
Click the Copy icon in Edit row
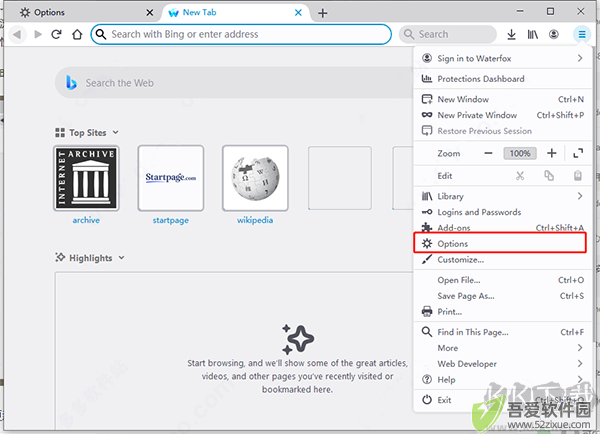pos(549,176)
